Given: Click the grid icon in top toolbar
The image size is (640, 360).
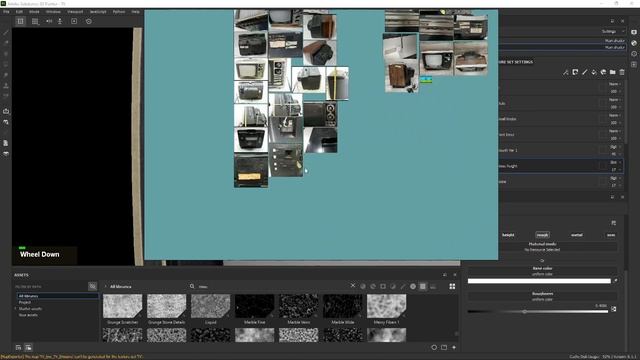Looking at the screenshot, I should click(x=35, y=21).
